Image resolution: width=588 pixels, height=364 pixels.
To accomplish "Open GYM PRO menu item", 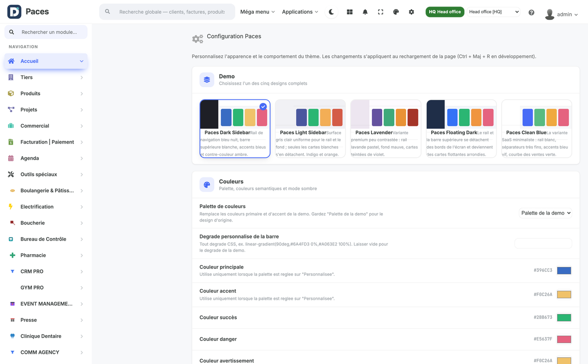I will click(x=46, y=288).
